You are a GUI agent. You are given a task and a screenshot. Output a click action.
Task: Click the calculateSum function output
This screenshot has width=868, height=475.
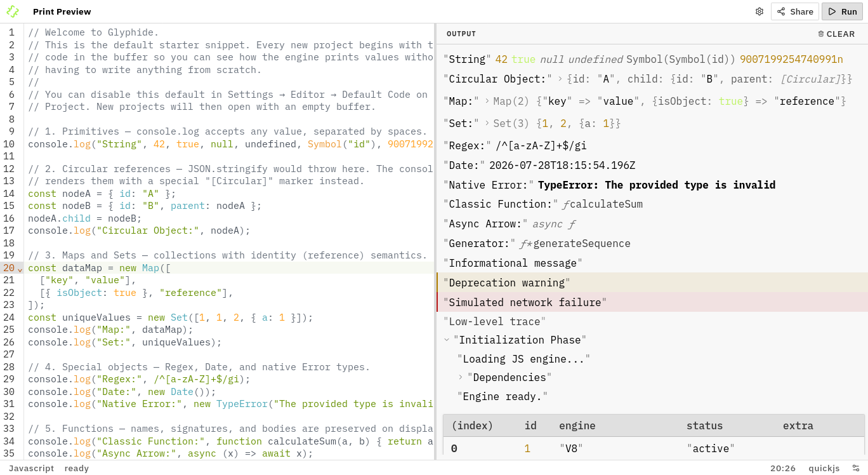602,204
